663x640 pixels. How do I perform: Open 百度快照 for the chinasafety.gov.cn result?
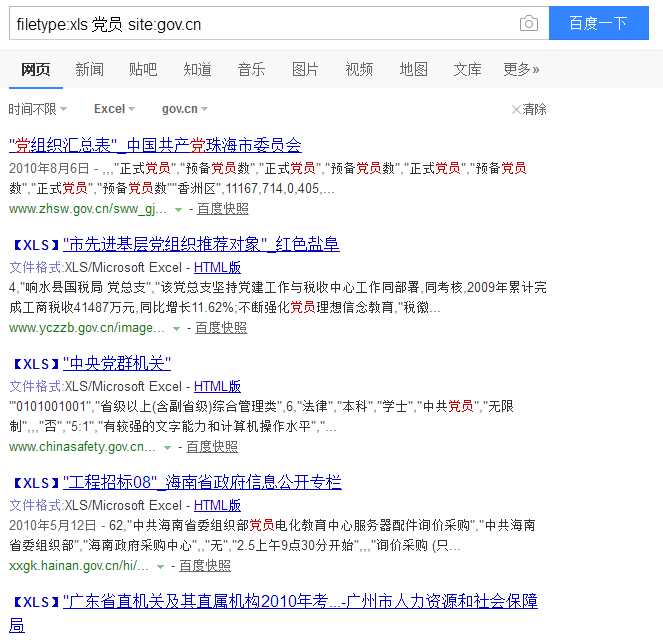click(x=212, y=447)
